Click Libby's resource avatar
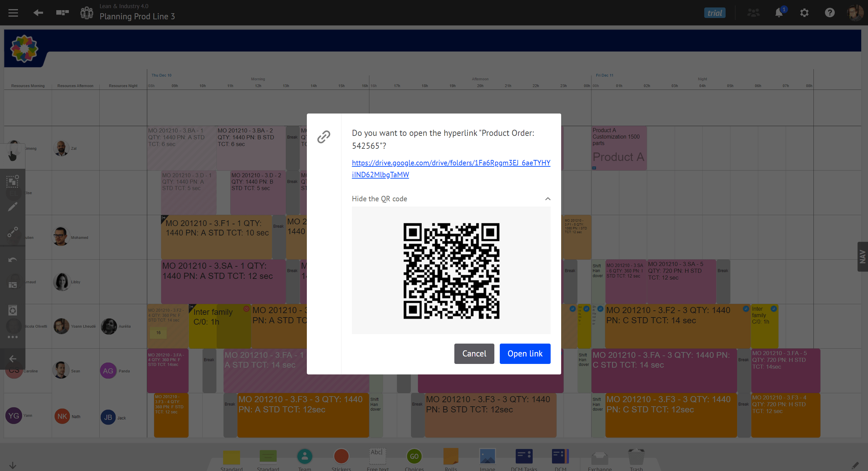The height and width of the screenshot is (471, 868). pyautogui.click(x=61, y=282)
